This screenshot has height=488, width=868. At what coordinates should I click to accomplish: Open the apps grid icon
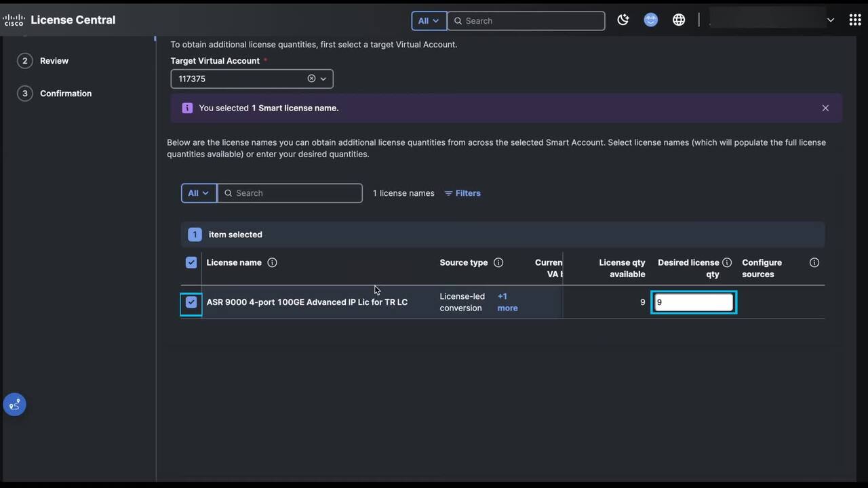click(855, 20)
